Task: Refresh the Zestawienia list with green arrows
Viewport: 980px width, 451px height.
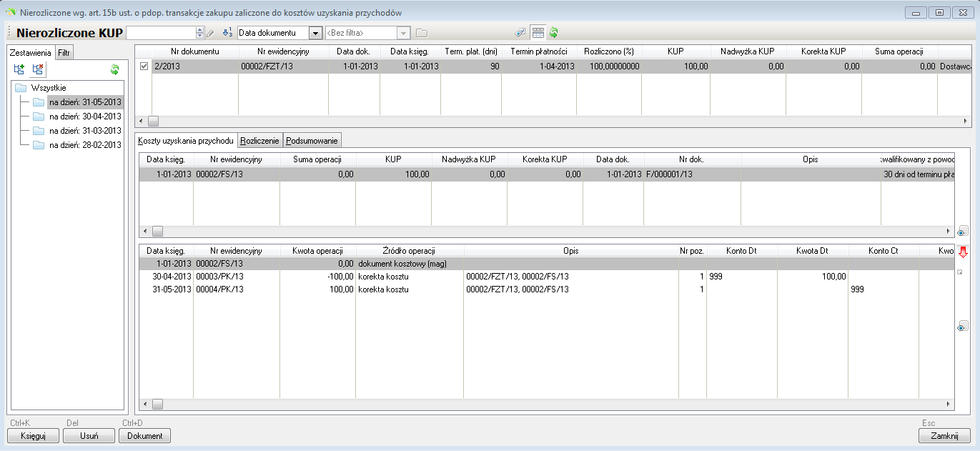Action: tap(114, 69)
